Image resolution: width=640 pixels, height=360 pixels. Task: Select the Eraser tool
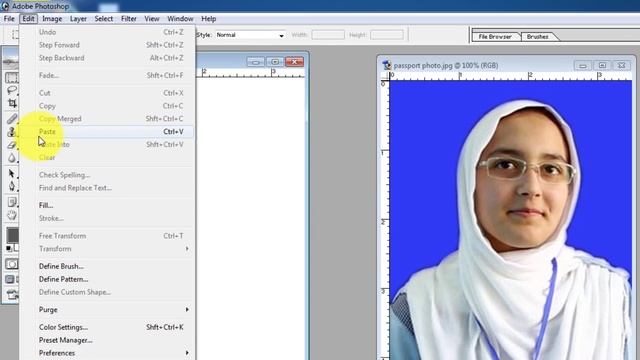pos(11,144)
